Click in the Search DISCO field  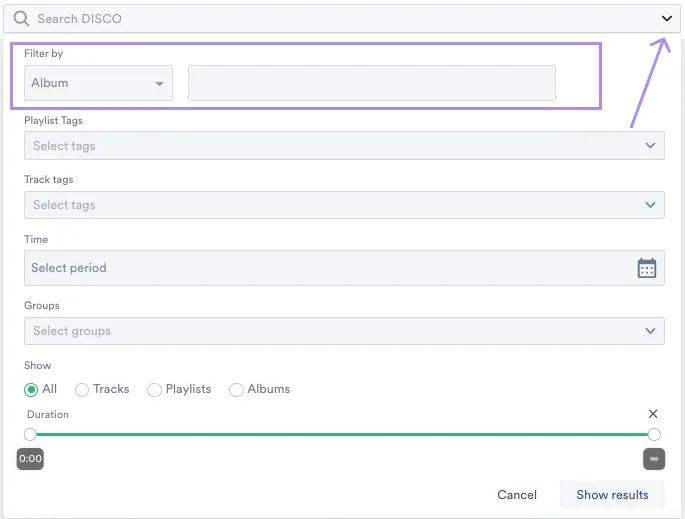(342, 19)
